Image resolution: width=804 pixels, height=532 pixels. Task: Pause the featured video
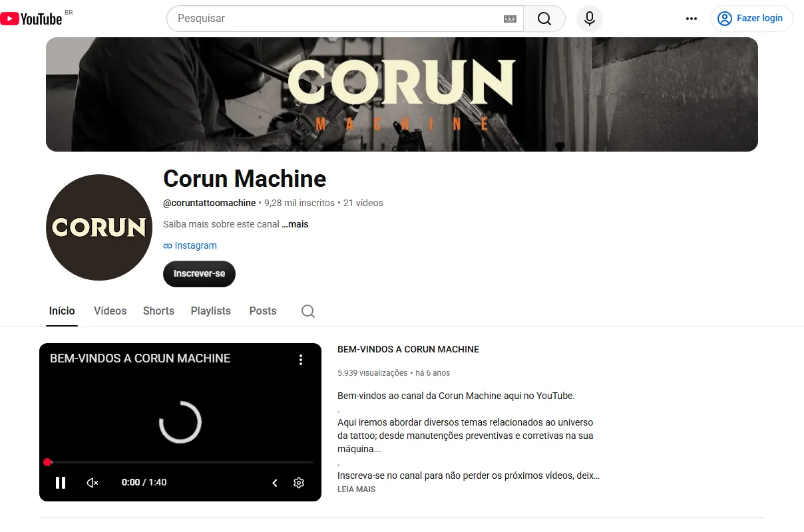61,483
